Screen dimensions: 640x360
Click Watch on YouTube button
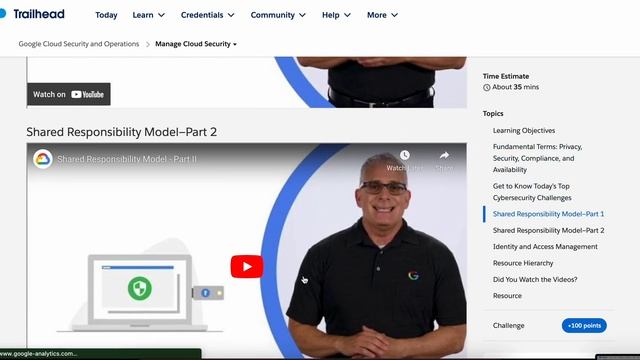69,94
